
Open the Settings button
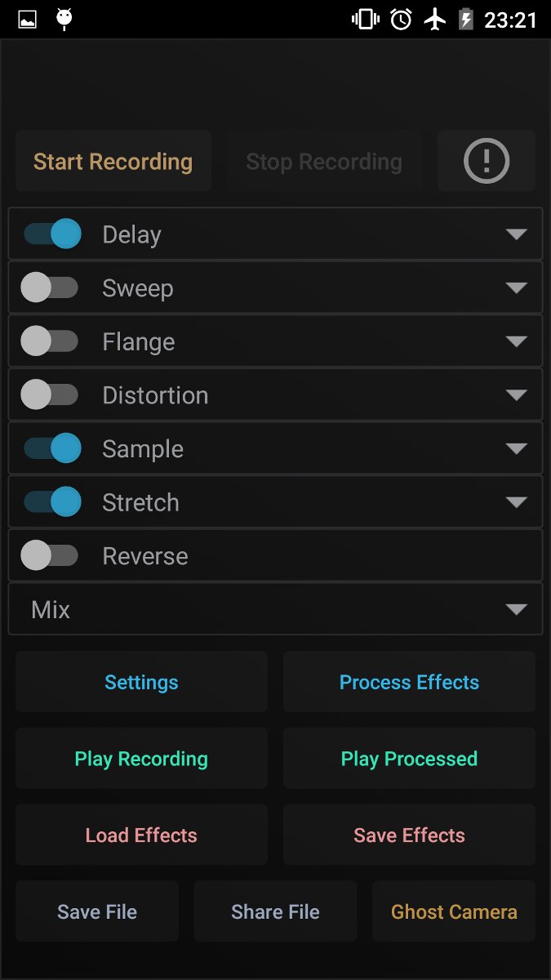[141, 682]
